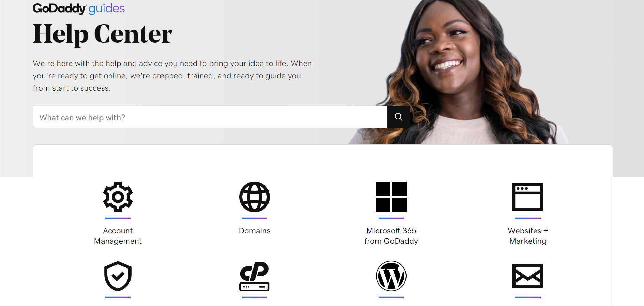This screenshot has height=306, width=644.
Task: Click the magnifying glass search button
Action: click(x=398, y=117)
